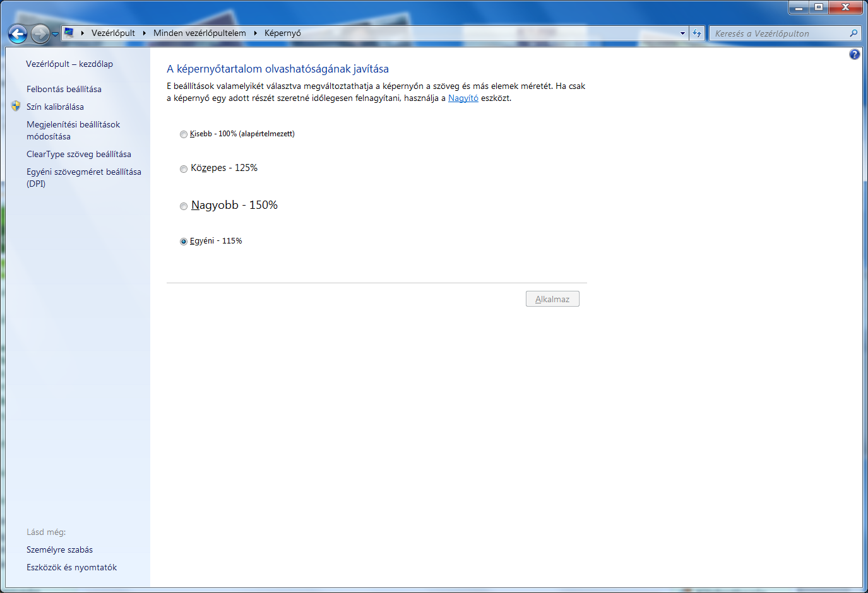Screen dimensions: 868x593
Task: Select the Egyéni - 115% option
Action: (184, 242)
